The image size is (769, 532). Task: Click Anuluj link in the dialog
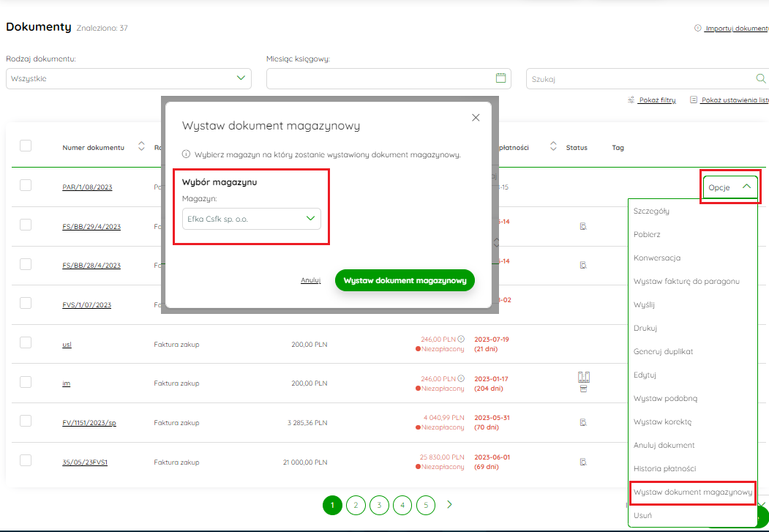(310, 280)
